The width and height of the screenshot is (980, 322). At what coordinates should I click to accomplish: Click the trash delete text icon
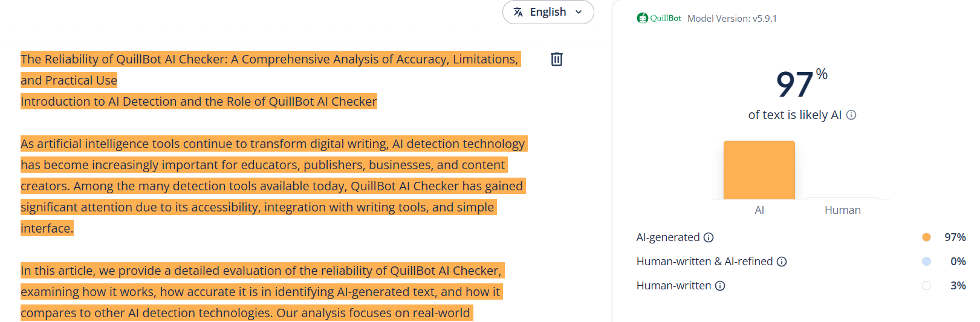557,59
